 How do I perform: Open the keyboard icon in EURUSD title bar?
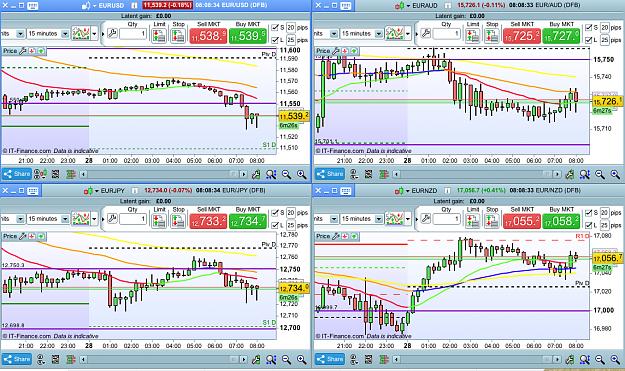point(33,6)
